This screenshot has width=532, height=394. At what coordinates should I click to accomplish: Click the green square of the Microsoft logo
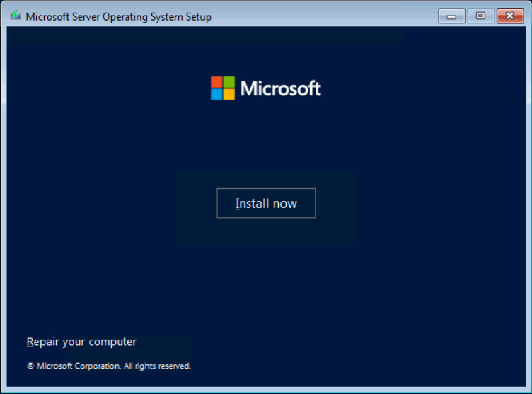point(229,82)
